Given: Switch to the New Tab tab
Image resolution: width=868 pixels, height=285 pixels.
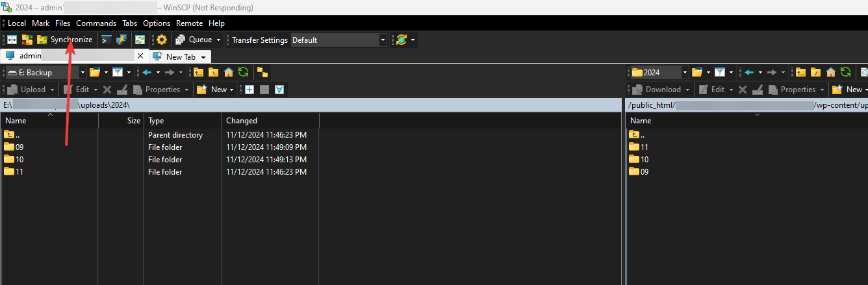Looking at the screenshot, I should coord(181,56).
